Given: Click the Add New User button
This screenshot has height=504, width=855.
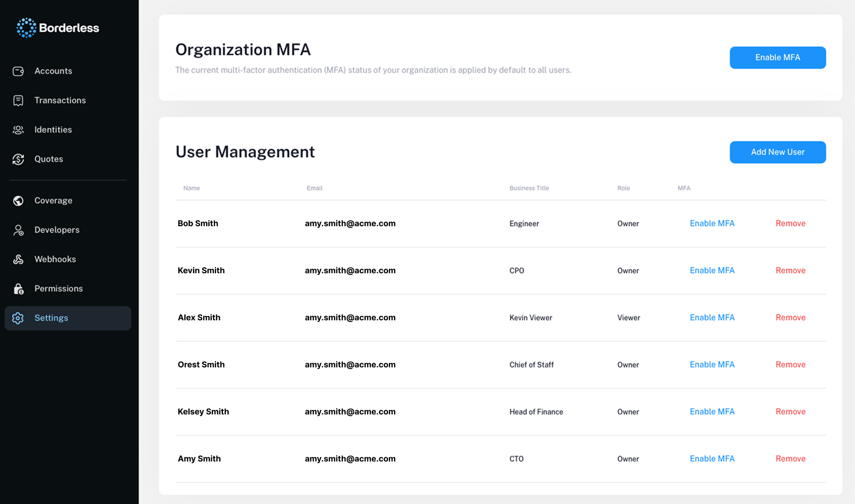Looking at the screenshot, I should point(778,152).
